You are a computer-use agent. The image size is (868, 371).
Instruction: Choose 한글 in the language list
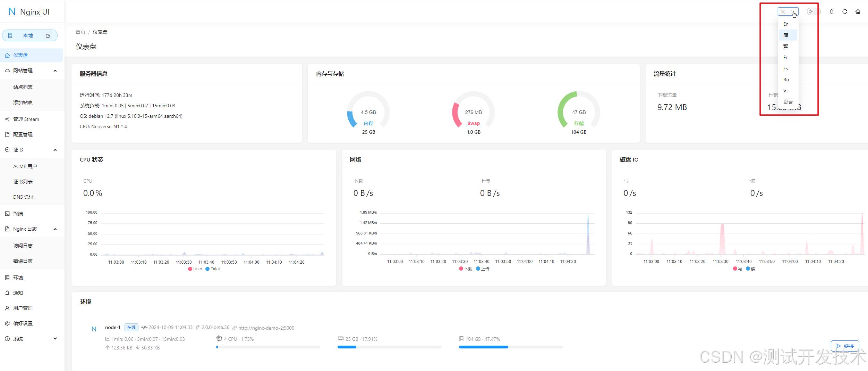coord(788,102)
